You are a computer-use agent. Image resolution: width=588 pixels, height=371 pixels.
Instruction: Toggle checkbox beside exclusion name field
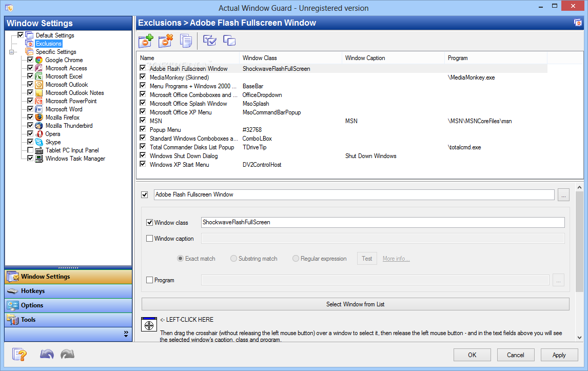pyautogui.click(x=144, y=194)
